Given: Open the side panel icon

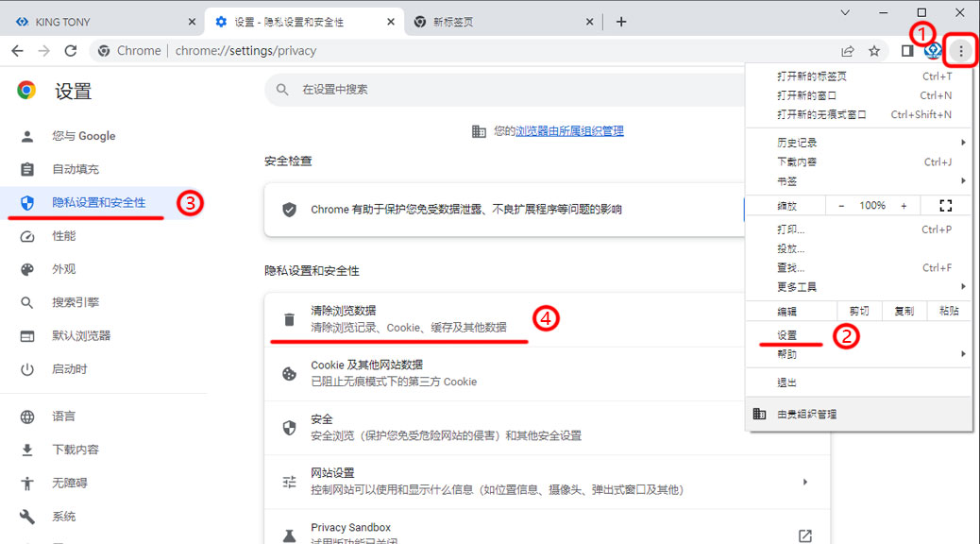Looking at the screenshot, I should [x=907, y=51].
